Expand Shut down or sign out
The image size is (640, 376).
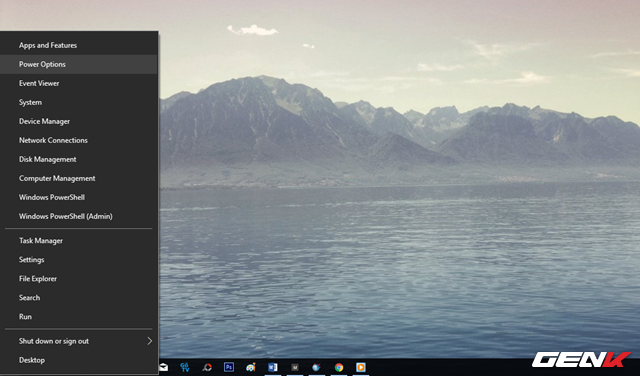click(x=79, y=341)
